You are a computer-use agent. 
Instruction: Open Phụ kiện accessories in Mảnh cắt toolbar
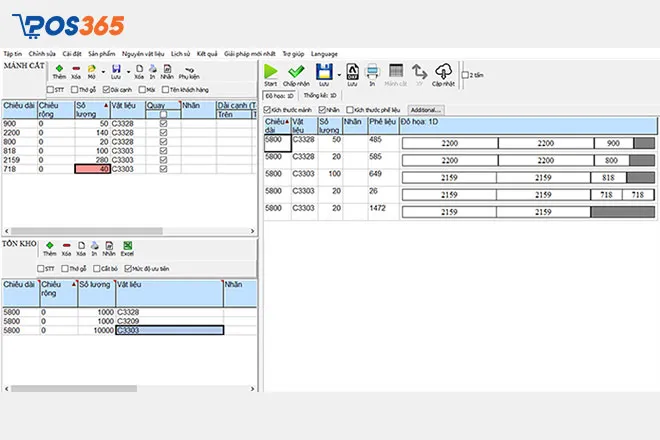point(190,70)
